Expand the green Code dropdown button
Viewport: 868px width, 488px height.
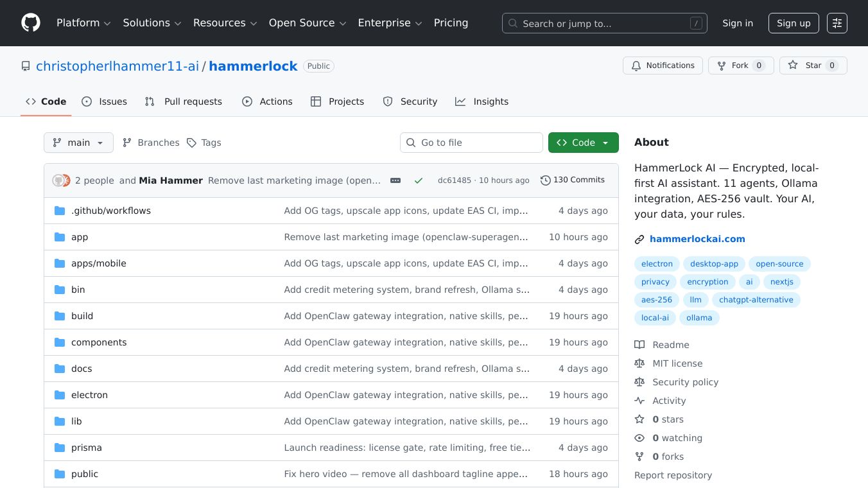[583, 143]
